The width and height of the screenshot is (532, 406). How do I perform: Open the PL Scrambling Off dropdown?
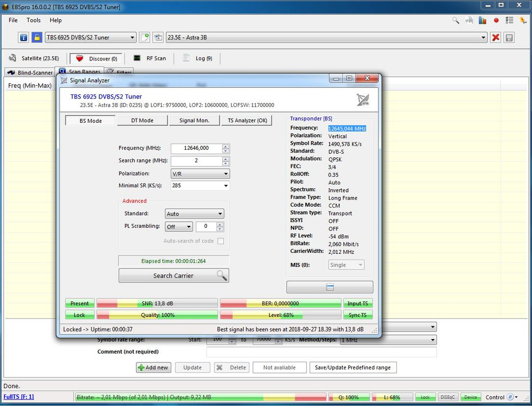coord(179,227)
